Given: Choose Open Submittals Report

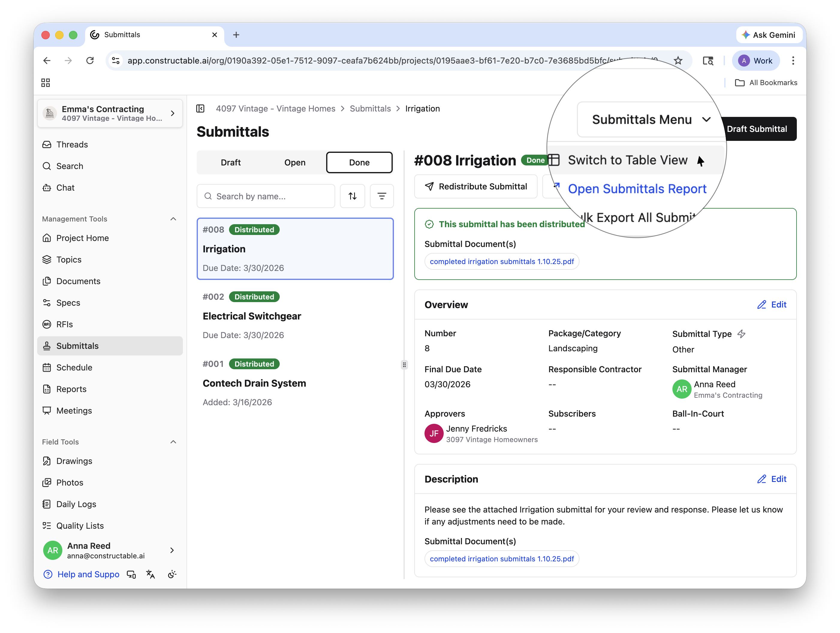Looking at the screenshot, I should (x=637, y=189).
